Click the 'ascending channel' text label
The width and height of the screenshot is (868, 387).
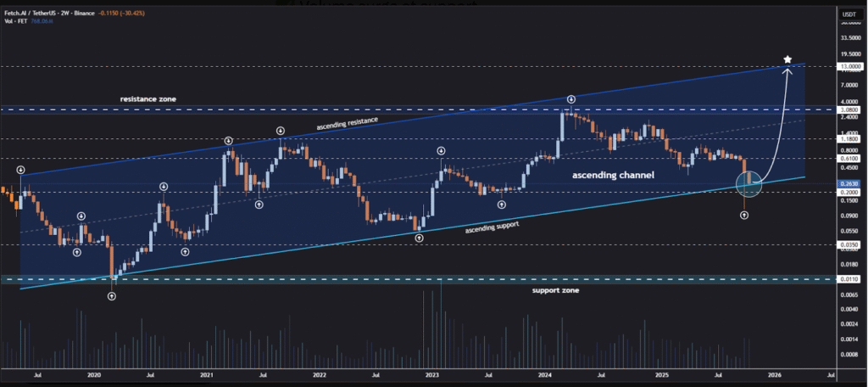[x=612, y=175]
